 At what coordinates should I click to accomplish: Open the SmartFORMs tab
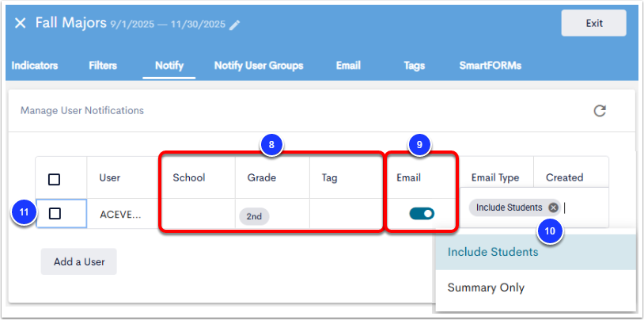click(x=491, y=66)
